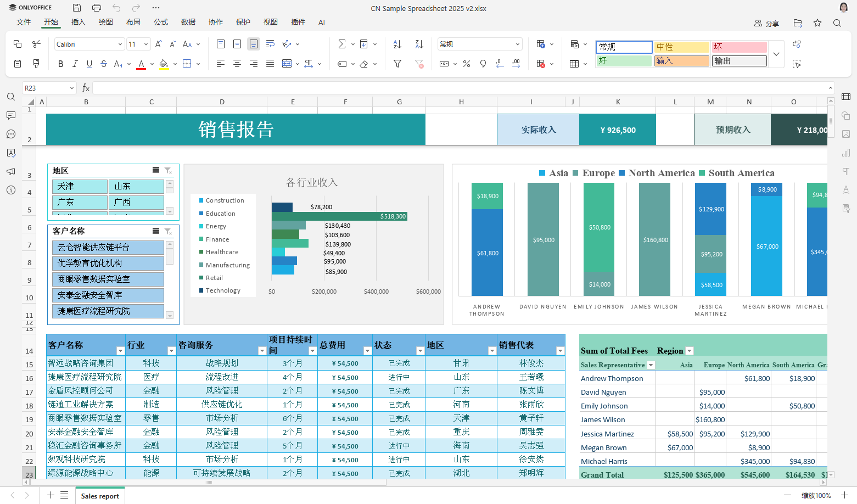
Task: Select the Print icon in quick access toolbar
Action: tap(97, 8)
